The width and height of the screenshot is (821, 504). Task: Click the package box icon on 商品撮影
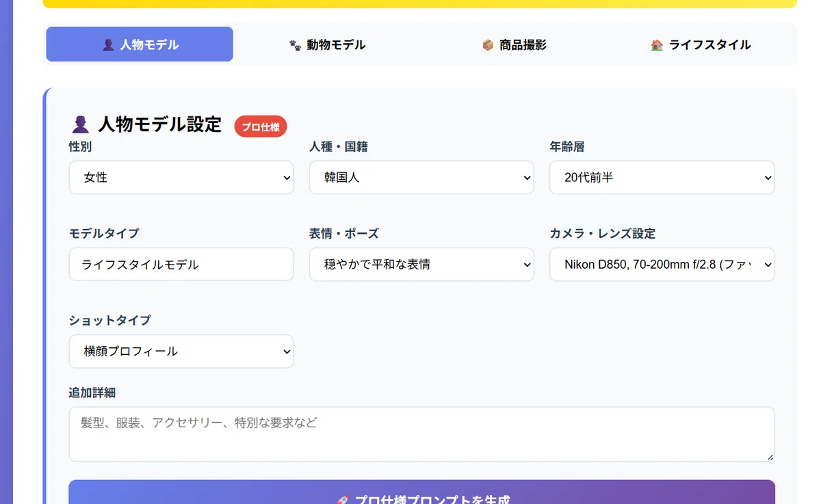coord(488,45)
